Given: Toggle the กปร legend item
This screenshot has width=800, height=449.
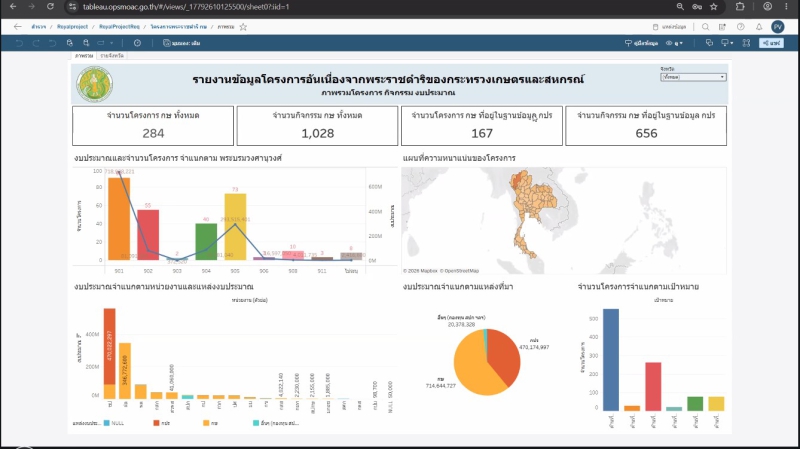Looking at the screenshot, I should click(x=162, y=423).
